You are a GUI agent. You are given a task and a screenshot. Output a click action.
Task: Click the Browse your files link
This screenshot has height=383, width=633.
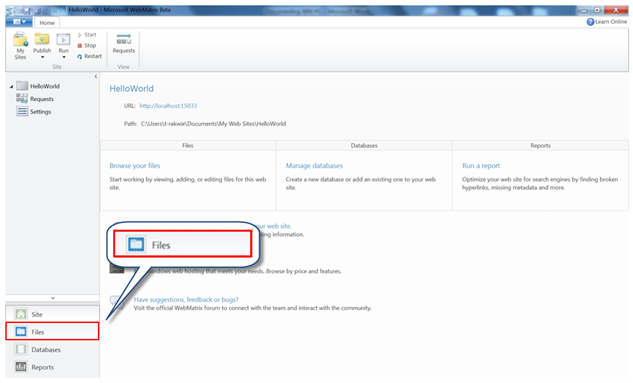135,165
